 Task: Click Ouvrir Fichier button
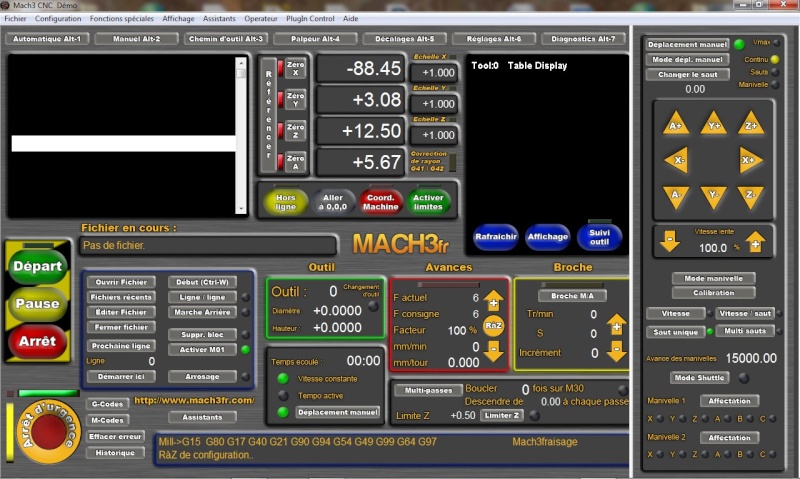pos(121,282)
